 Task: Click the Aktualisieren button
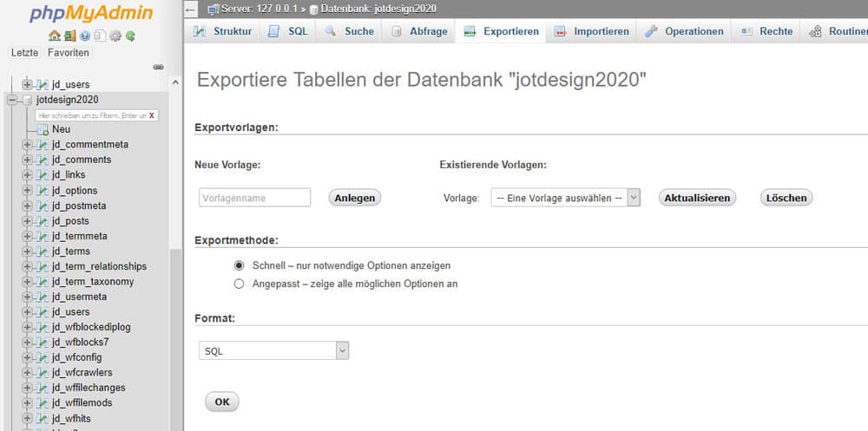click(x=697, y=198)
